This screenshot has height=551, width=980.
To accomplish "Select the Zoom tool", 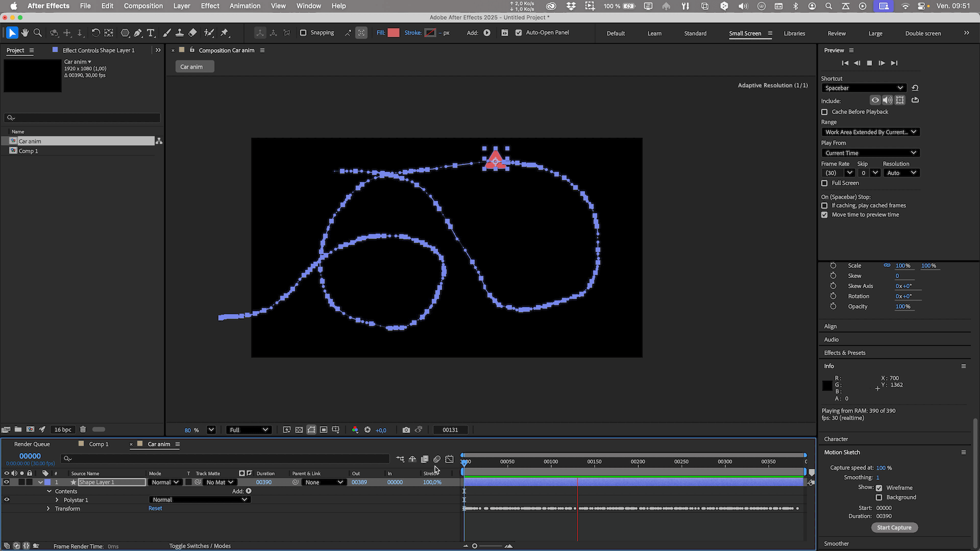I will pyautogui.click(x=38, y=33).
